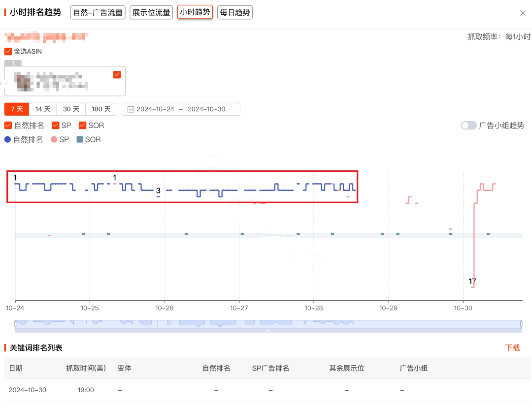Toggle the checkbox on the ASIN card
Screen dimensions: 532x407
pyautogui.click(x=117, y=74)
